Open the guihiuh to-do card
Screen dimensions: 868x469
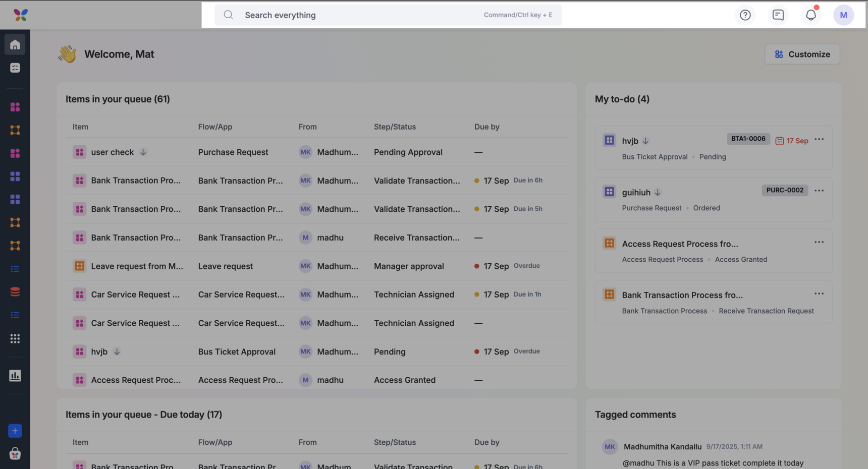click(636, 193)
